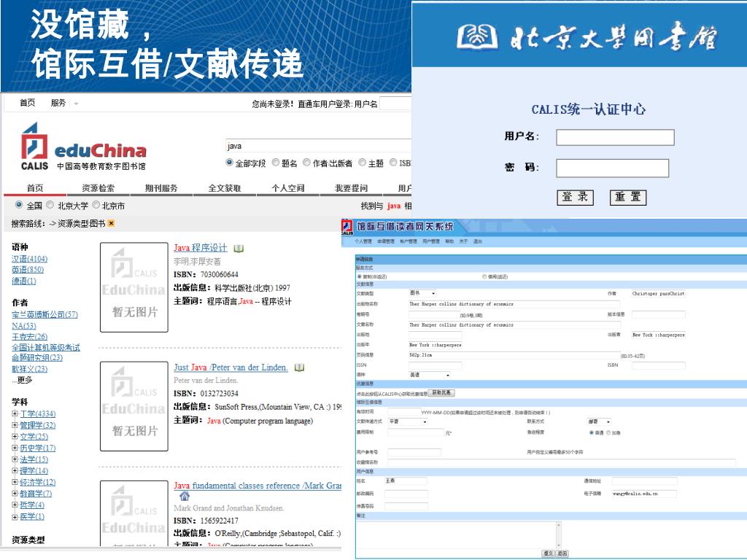747x560 pixels.
Task: Open the 资源检索 navigation tab
Action: [x=98, y=188]
